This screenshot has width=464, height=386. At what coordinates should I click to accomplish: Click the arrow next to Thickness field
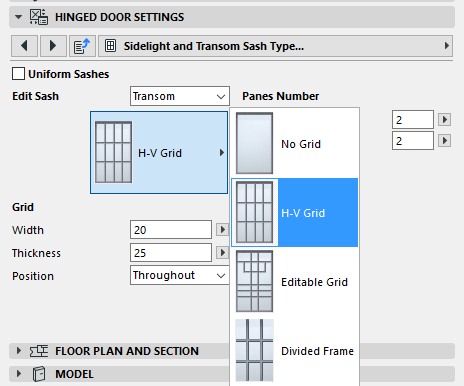tap(222, 253)
